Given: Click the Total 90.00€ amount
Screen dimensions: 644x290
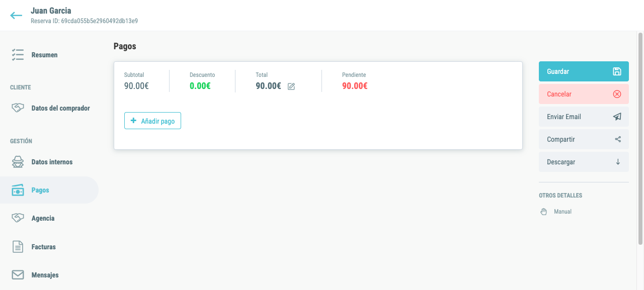Looking at the screenshot, I should click(268, 85).
